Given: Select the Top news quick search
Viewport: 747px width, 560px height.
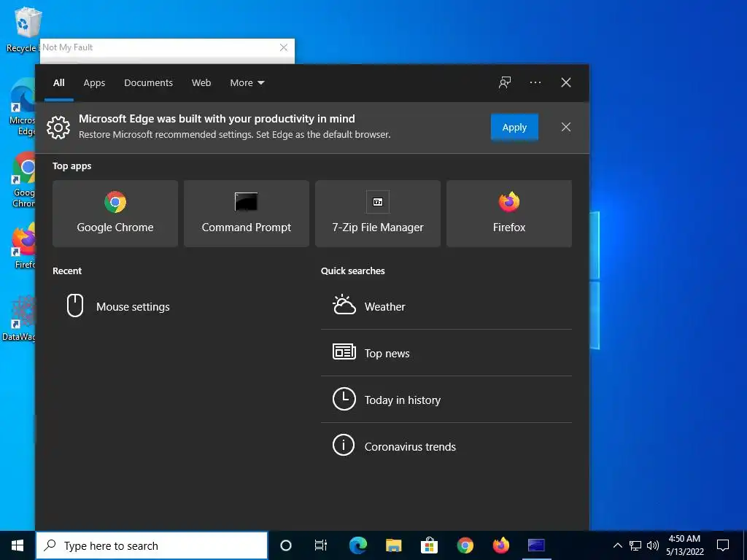Looking at the screenshot, I should click(x=446, y=353).
